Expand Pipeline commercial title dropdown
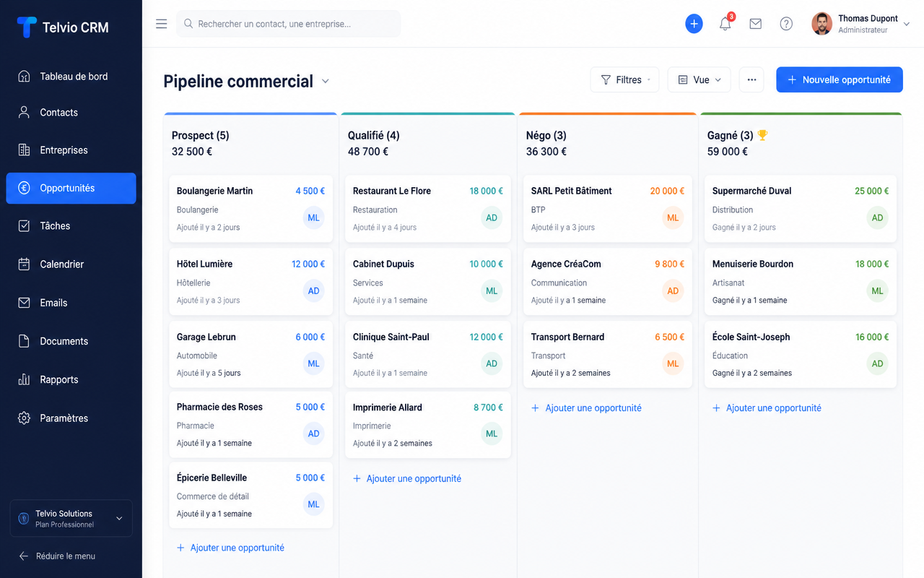This screenshot has height=578, width=924. [x=326, y=81]
